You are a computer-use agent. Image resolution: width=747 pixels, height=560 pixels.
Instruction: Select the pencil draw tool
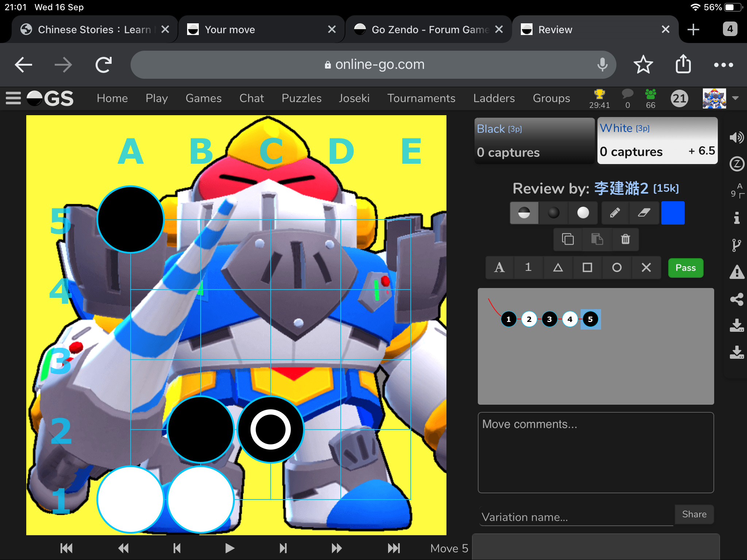[615, 213]
